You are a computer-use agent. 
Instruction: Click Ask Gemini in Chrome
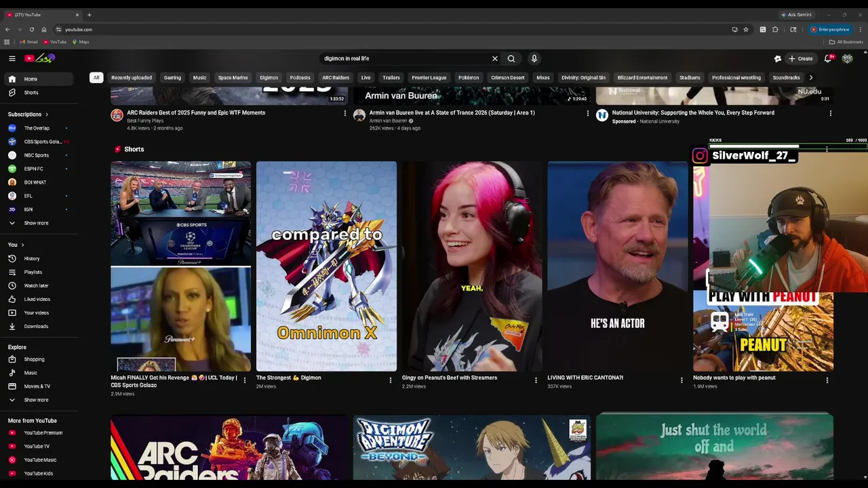point(796,14)
